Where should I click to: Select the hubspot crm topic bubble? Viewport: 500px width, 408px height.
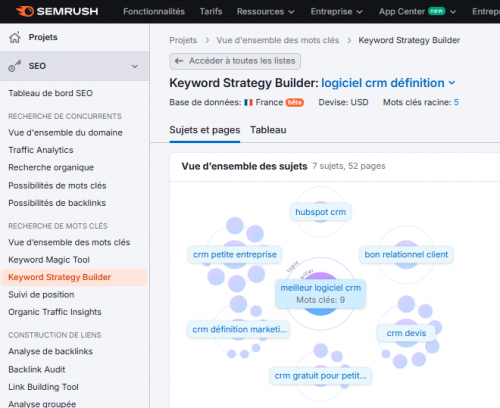click(x=320, y=212)
